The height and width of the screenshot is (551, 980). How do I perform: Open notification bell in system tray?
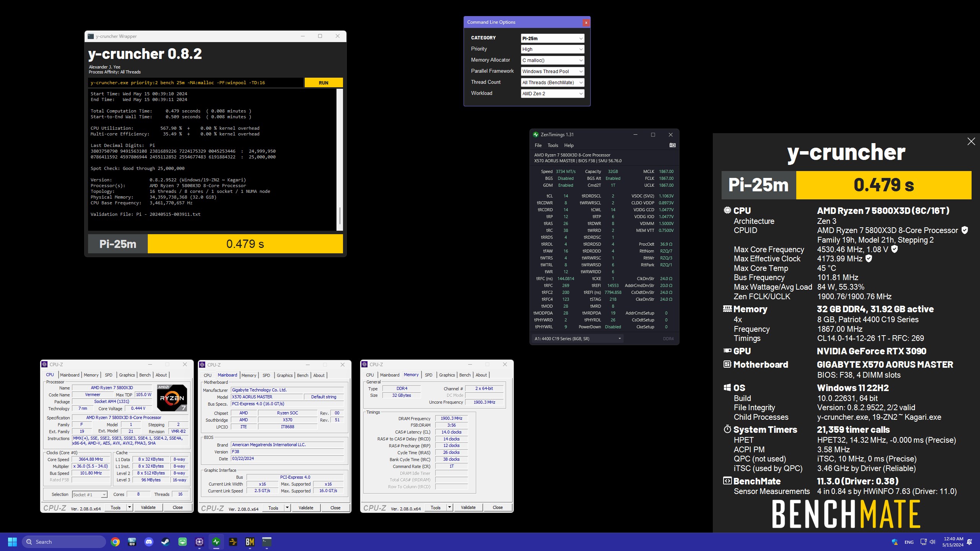point(970,542)
